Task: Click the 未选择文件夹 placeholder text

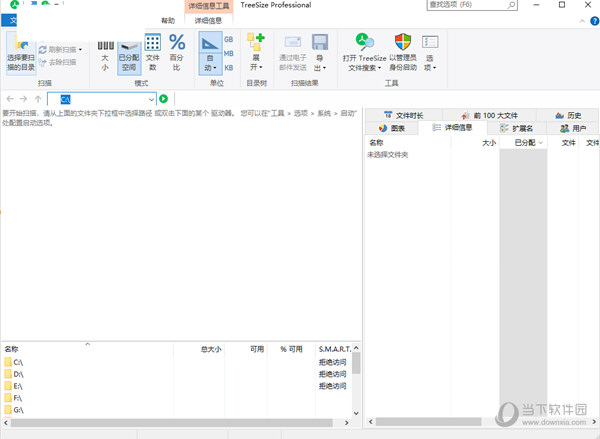Action: pyautogui.click(x=388, y=155)
